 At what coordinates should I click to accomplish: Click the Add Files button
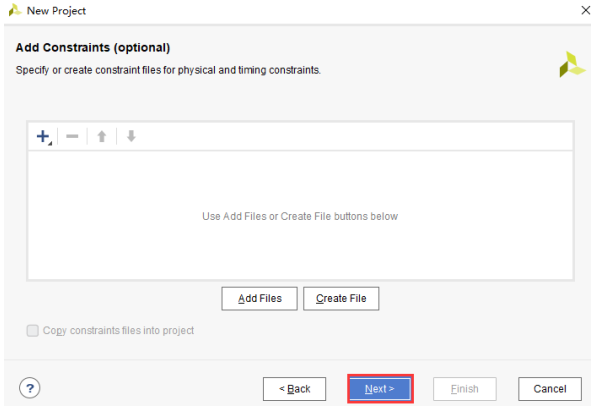pos(259,298)
